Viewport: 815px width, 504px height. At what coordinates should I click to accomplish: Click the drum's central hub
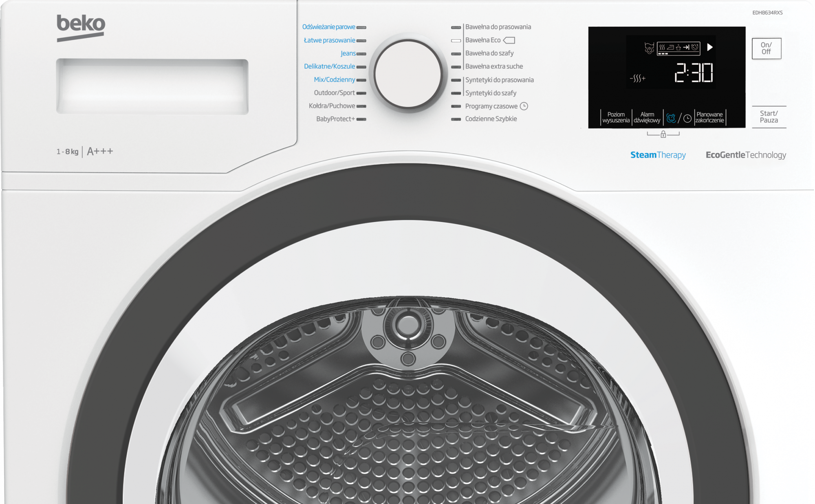point(408,325)
